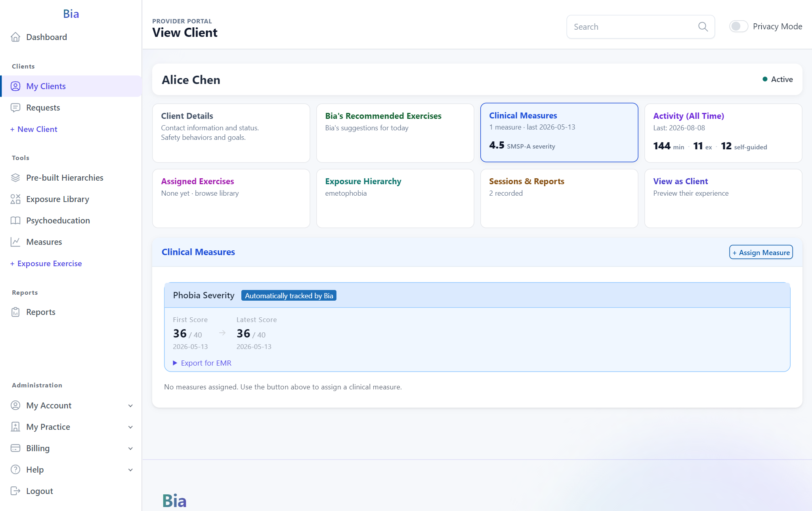Viewport: 812px width, 511px height.
Task: Click the My Clients person icon
Action: coord(15,86)
